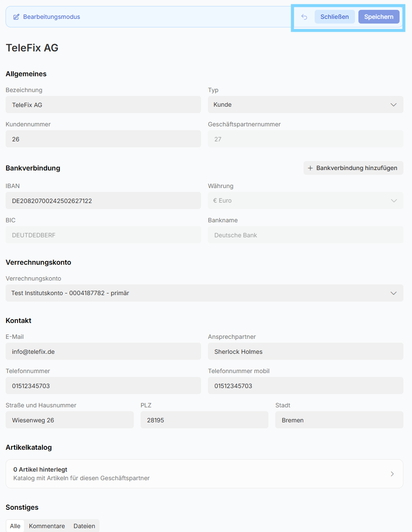Image resolution: width=412 pixels, height=532 pixels.
Task: Focus the PLZ input field
Action: point(204,420)
